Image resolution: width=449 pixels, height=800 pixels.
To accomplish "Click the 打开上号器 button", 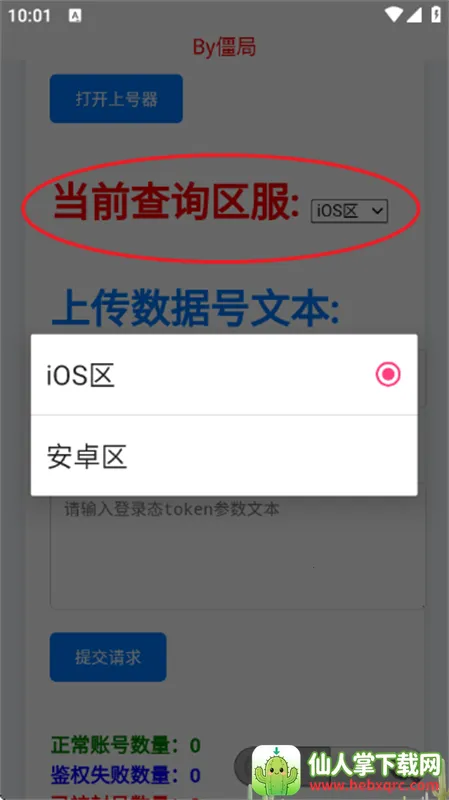I will (x=116, y=98).
